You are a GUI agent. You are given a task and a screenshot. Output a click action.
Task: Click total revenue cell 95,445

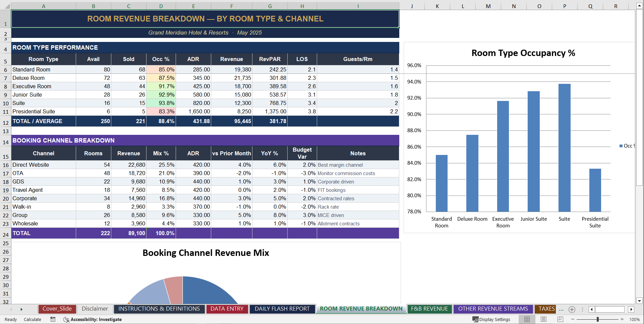click(232, 121)
